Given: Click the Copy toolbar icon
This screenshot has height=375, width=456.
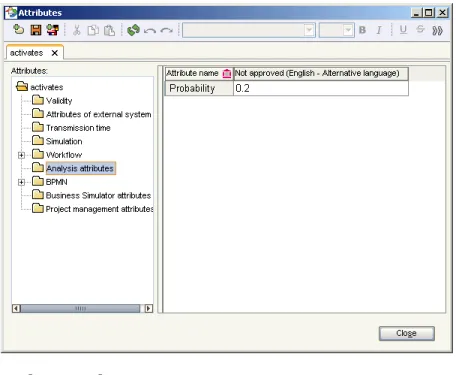Looking at the screenshot, I should point(93,30).
